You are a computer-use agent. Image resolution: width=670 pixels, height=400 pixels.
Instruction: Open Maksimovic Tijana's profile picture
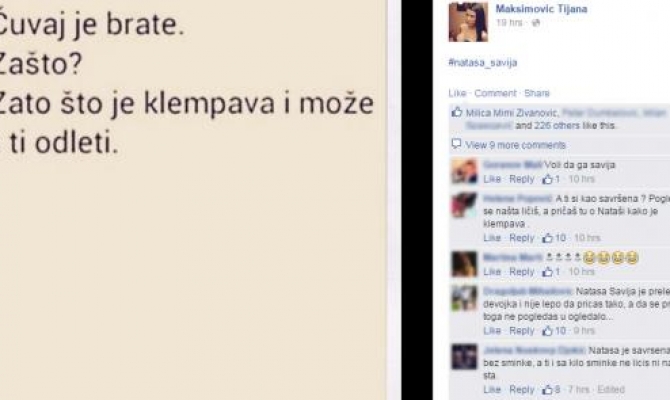(468, 22)
